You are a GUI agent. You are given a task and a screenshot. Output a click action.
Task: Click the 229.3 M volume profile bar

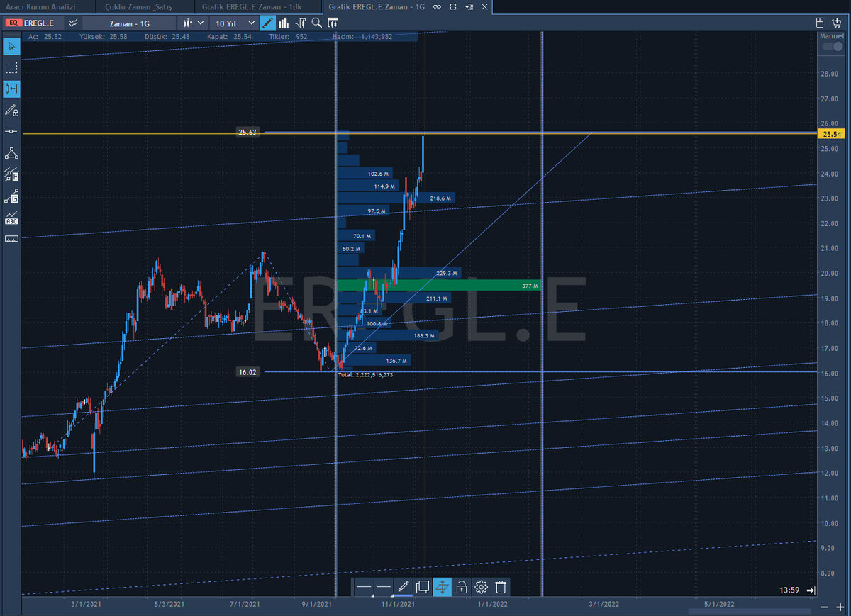pos(399,273)
